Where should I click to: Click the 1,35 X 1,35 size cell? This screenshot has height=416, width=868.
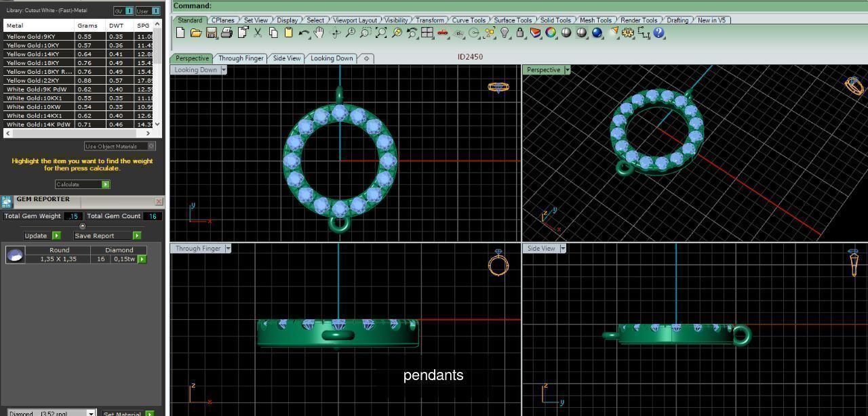pos(58,259)
